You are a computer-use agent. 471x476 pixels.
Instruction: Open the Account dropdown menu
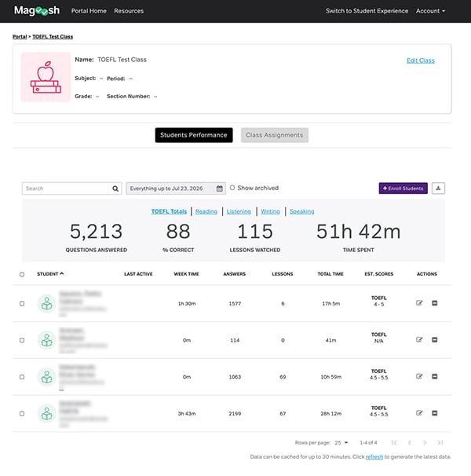(x=430, y=11)
